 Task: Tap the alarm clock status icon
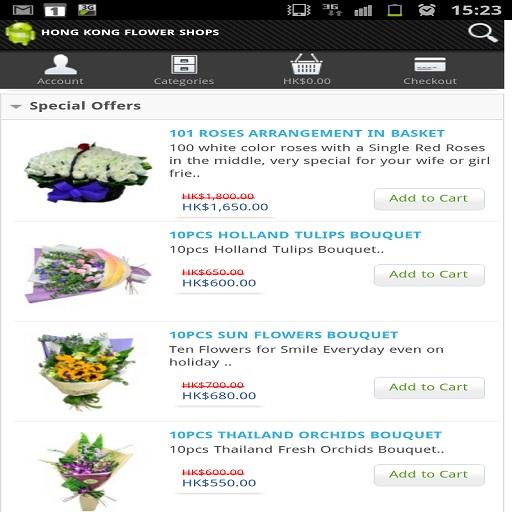(x=427, y=10)
